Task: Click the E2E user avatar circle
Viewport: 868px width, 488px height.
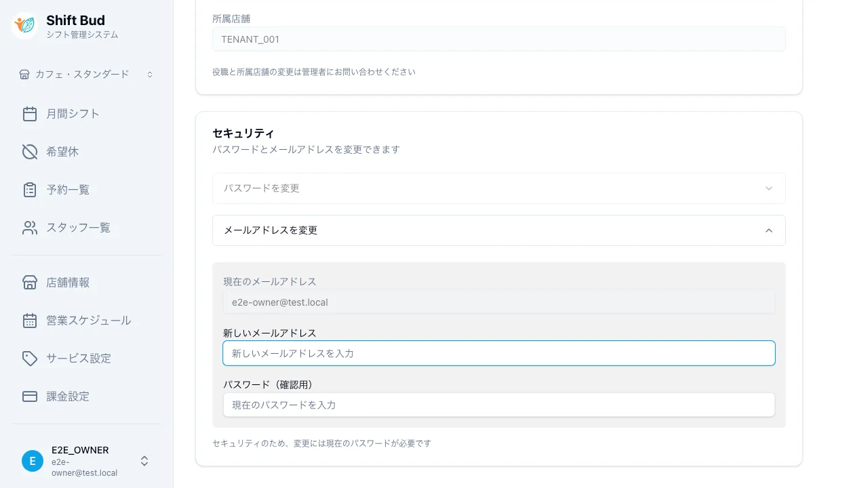Action: [x=33, y=461]
